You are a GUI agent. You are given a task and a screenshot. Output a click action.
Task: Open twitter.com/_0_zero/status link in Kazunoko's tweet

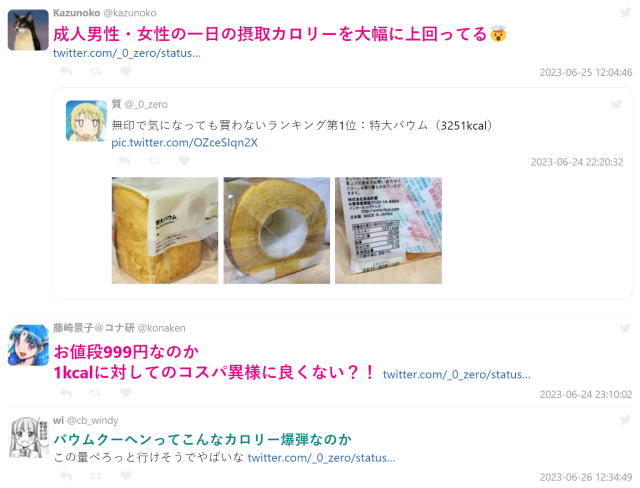tap(127, 53)
